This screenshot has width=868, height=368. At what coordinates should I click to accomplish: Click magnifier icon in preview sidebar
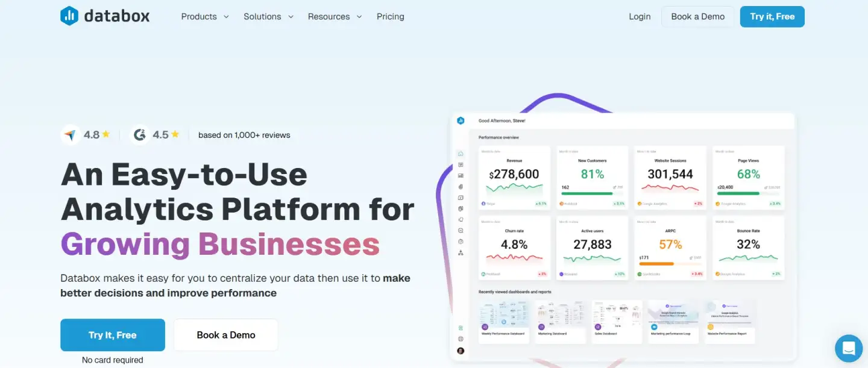[461, 231]
